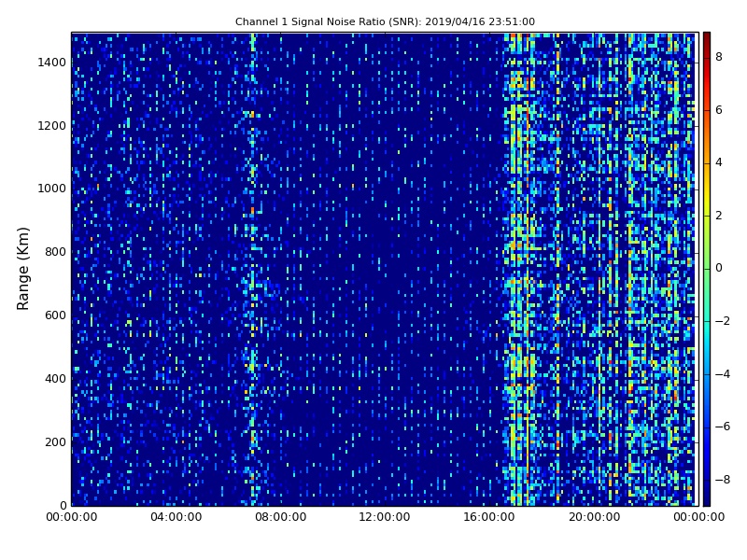Click the colorbar label 4
Viewport: 747px width, 560px height.
719,162
